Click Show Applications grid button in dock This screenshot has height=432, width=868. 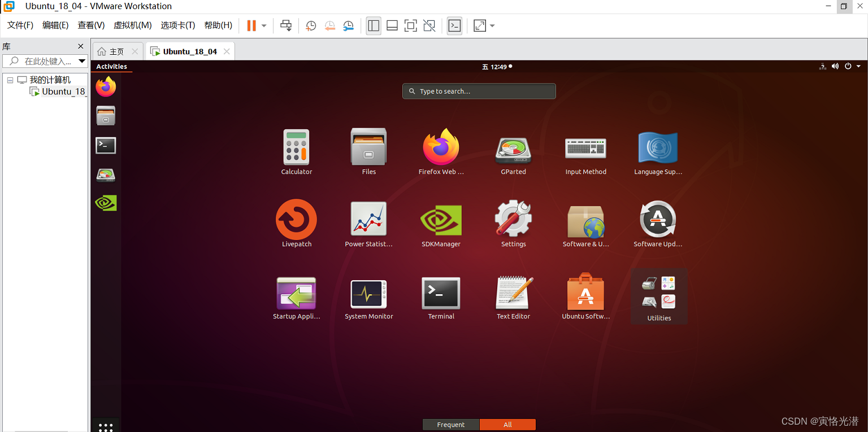click(106, 426)
